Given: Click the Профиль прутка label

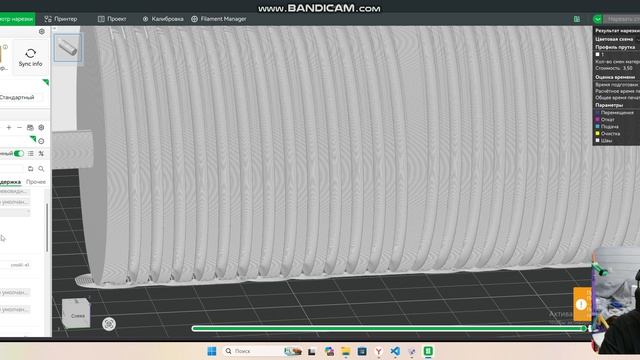Looking at the screenshot, I should pyautogui.click(x=615, y=47).
